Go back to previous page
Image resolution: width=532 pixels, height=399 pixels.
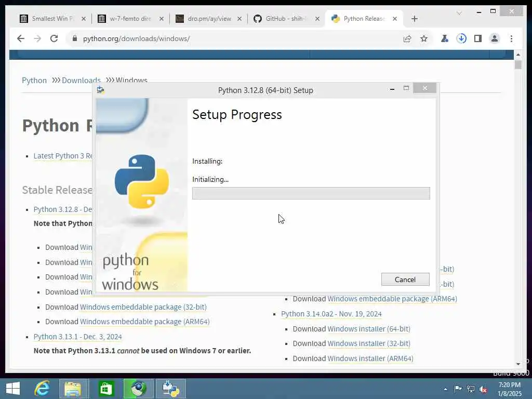tap(21, 38)
